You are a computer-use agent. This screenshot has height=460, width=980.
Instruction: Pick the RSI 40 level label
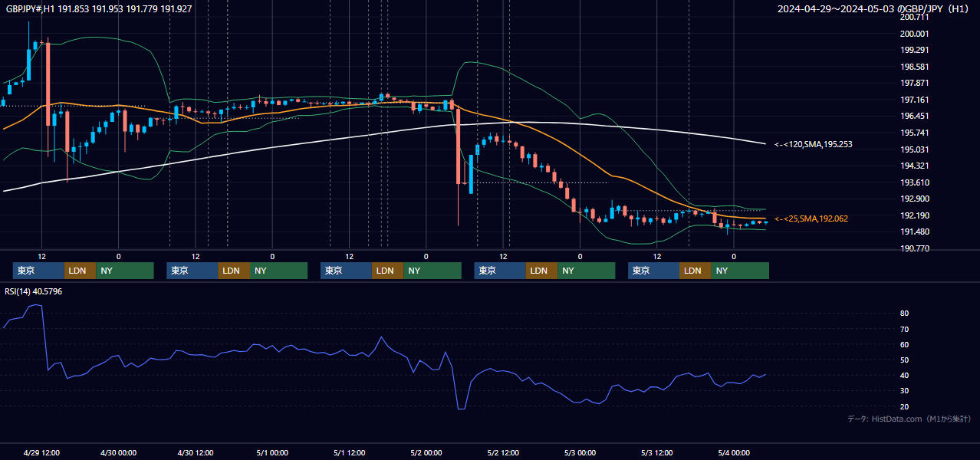pyautogui.click(x=905, y=375)
